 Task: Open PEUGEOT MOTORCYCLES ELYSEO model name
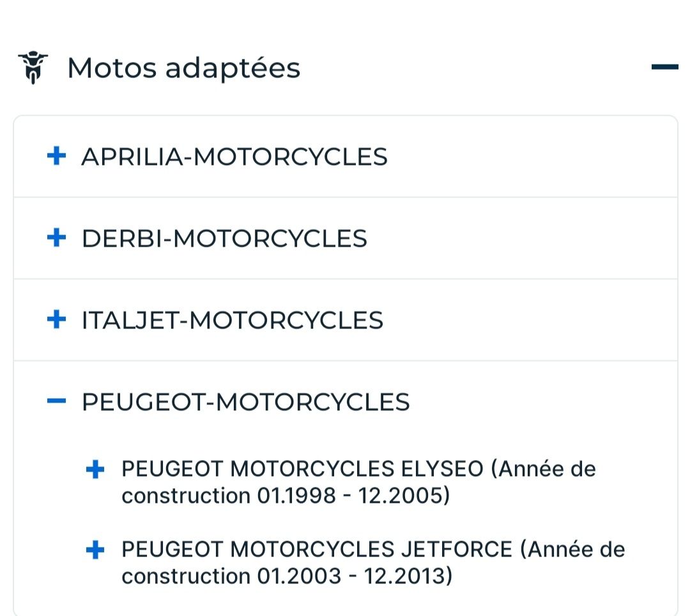(302, 469)
